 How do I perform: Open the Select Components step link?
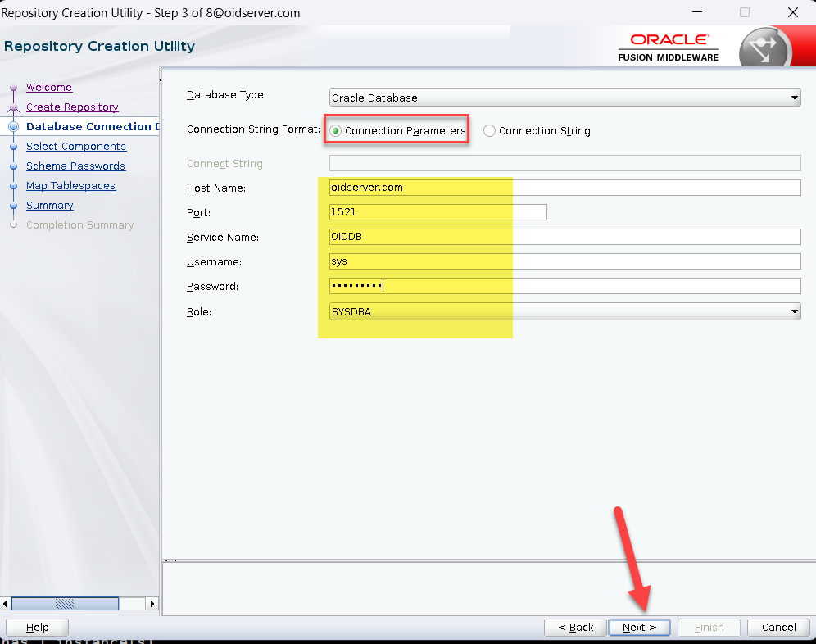[x=76, y=147]
